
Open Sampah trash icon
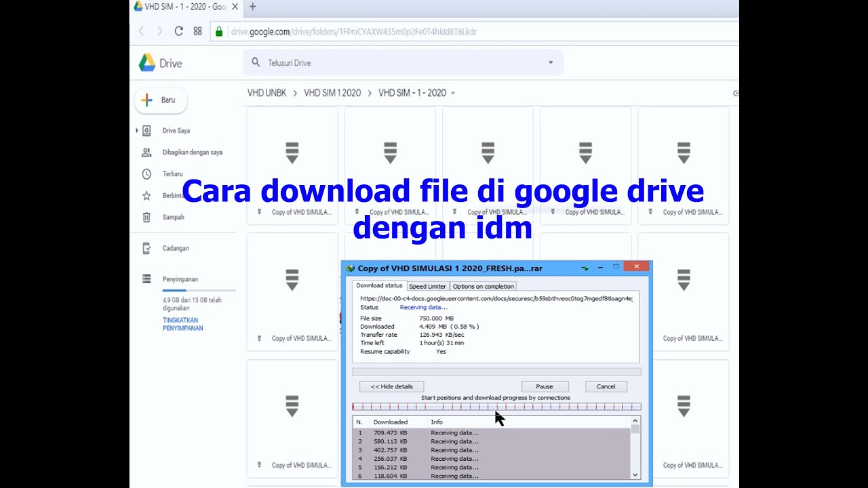[x=146, y=218]
